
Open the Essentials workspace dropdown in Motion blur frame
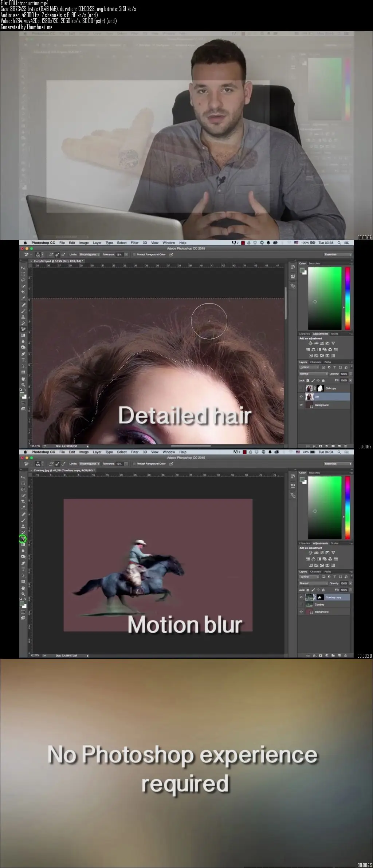tap(338, 464)
